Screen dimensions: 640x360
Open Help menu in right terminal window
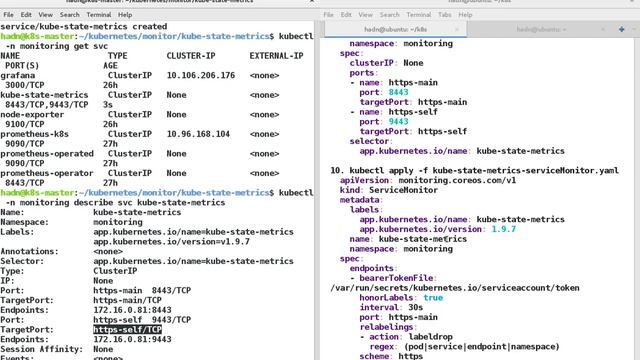(465, 15)
